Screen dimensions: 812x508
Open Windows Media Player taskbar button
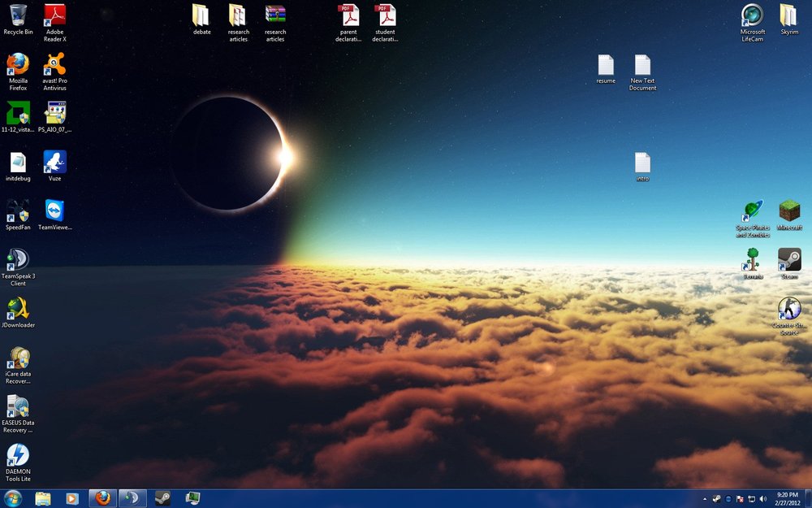click(72, 499)
